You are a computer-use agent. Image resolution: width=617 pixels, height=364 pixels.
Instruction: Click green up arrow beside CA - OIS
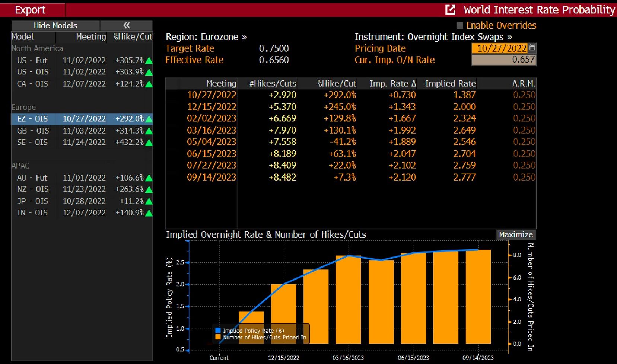pyautogui.click(x=149, y=84)
